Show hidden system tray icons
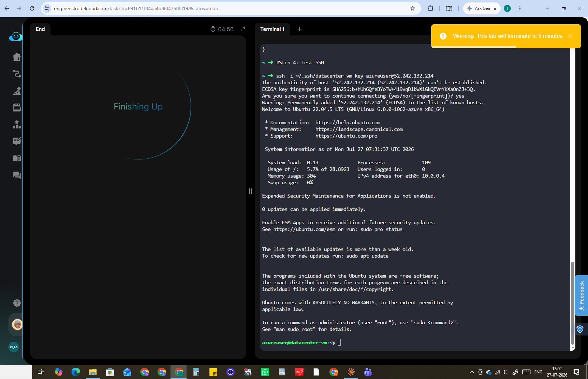The width and height of the screenshot is (588, 379). pos(472,372)
